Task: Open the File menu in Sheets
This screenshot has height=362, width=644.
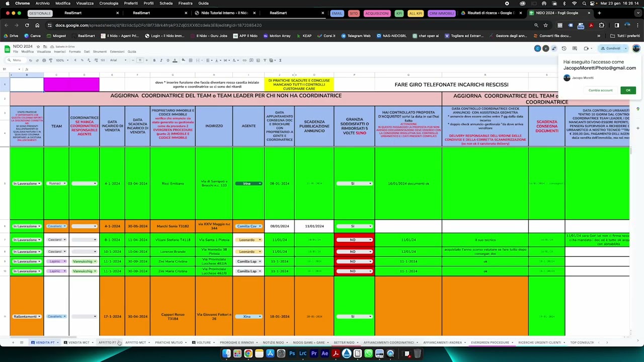Action: pos(16,52)
